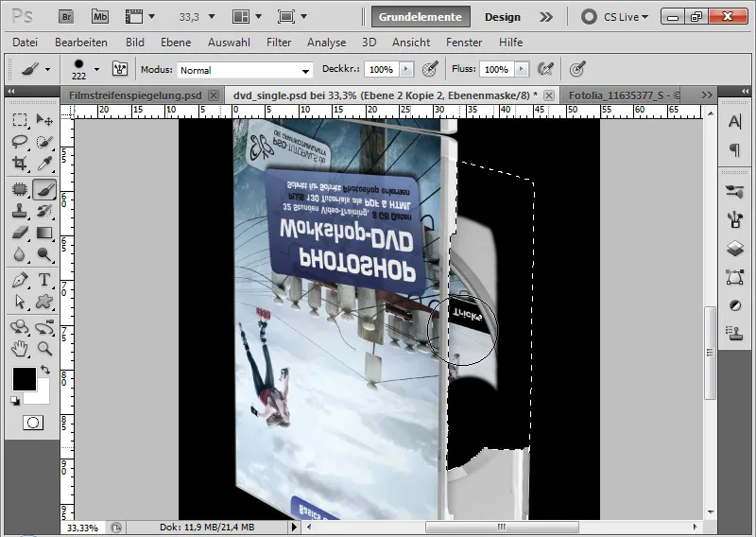
Task: Switch to the Design workspace
Action: (x=503, y=17)
